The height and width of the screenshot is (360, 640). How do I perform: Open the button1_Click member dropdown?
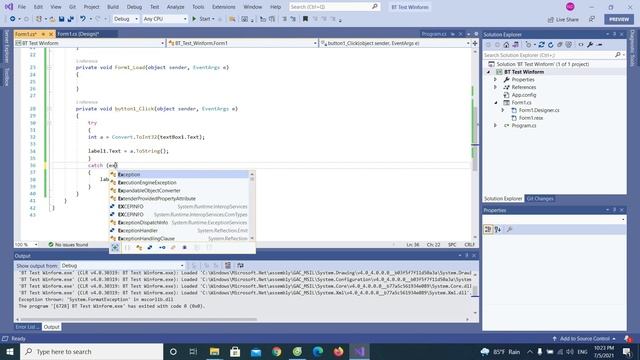(x=395, y=43)
